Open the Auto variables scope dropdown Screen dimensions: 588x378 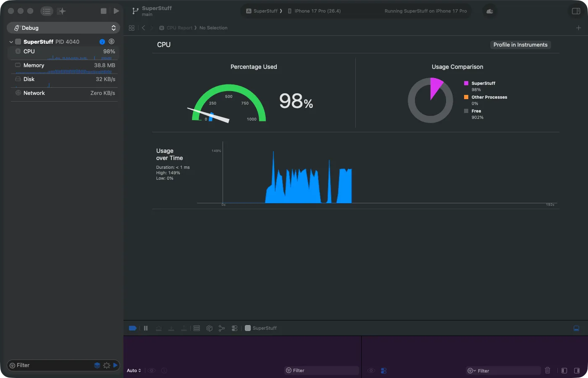pos(134,371)
